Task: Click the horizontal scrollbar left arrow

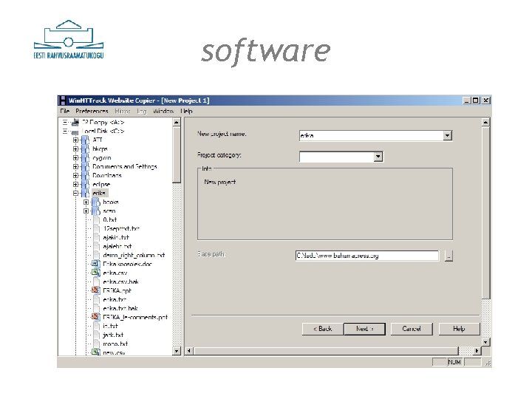Action: (x=189, y=351)
